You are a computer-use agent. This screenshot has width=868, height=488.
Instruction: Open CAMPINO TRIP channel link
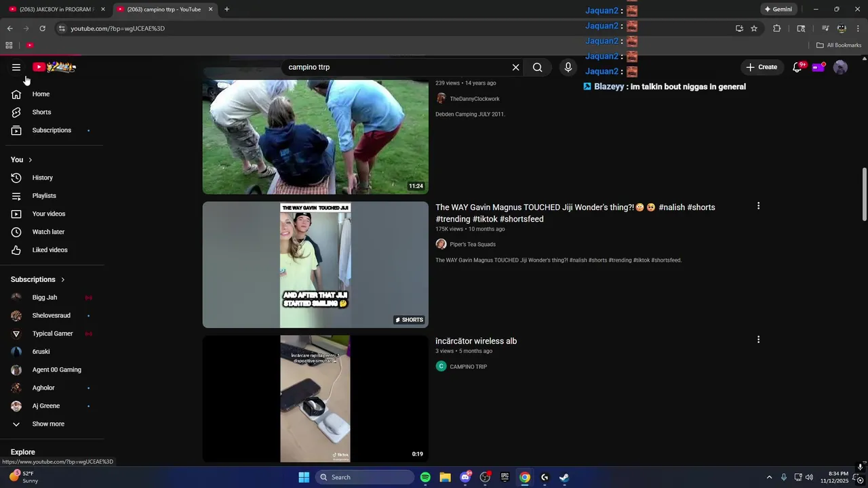pos(468,367)
